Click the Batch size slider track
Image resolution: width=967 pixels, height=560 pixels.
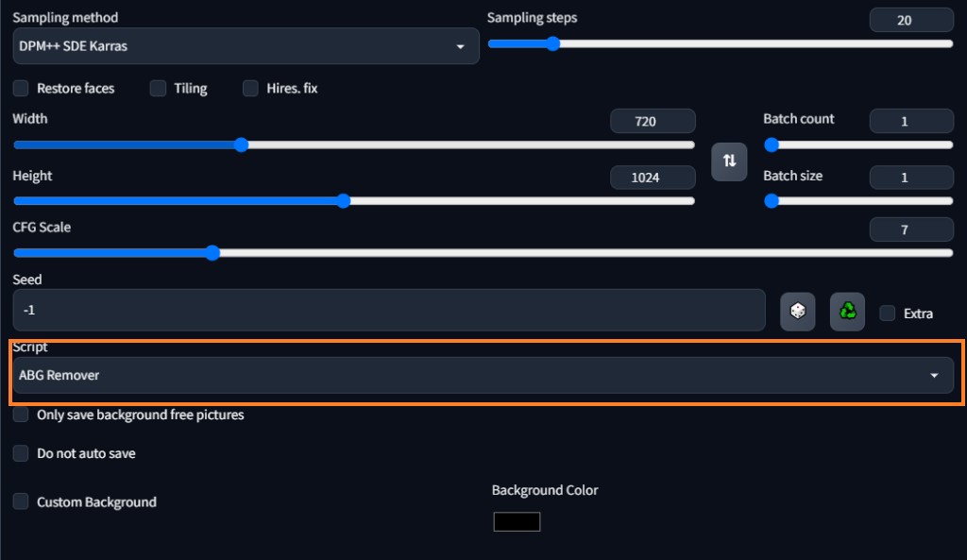(x=858, y=201)
